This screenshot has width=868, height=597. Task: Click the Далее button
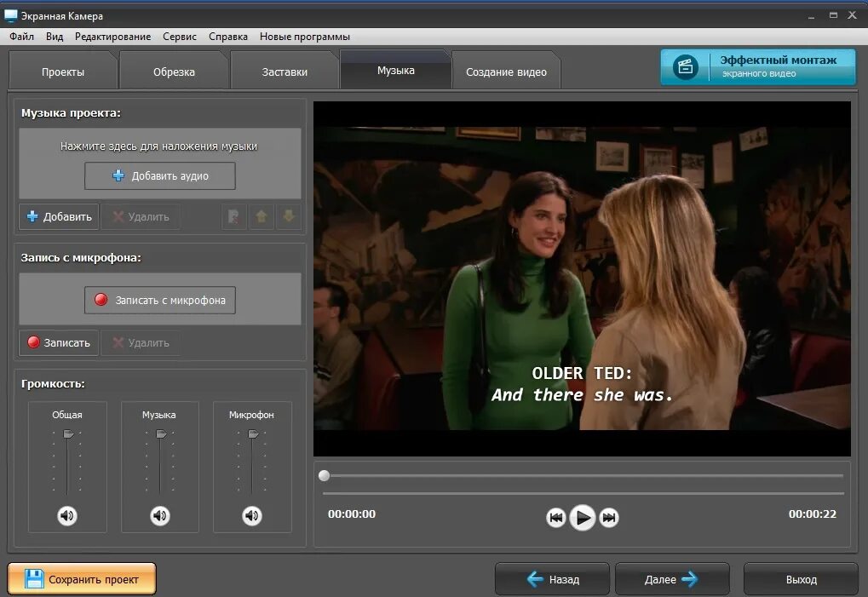click(x=672, y=579)
